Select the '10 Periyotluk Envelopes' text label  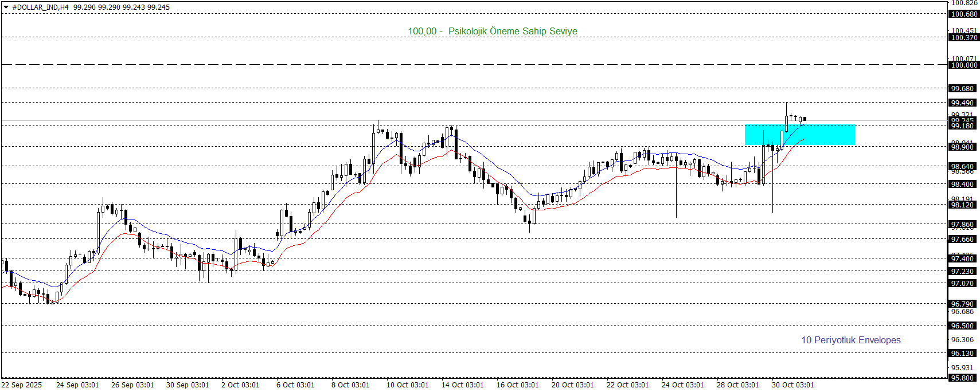coord(850,340)
